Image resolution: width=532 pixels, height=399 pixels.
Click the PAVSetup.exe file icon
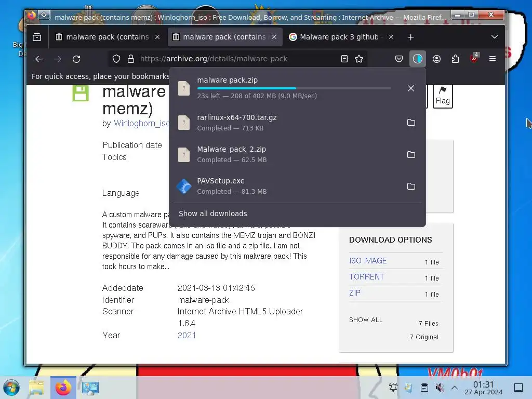tap(184, 187)
